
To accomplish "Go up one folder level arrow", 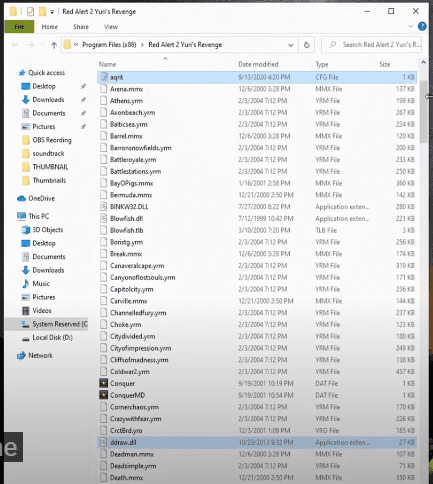I will click(x=54, y=45).
